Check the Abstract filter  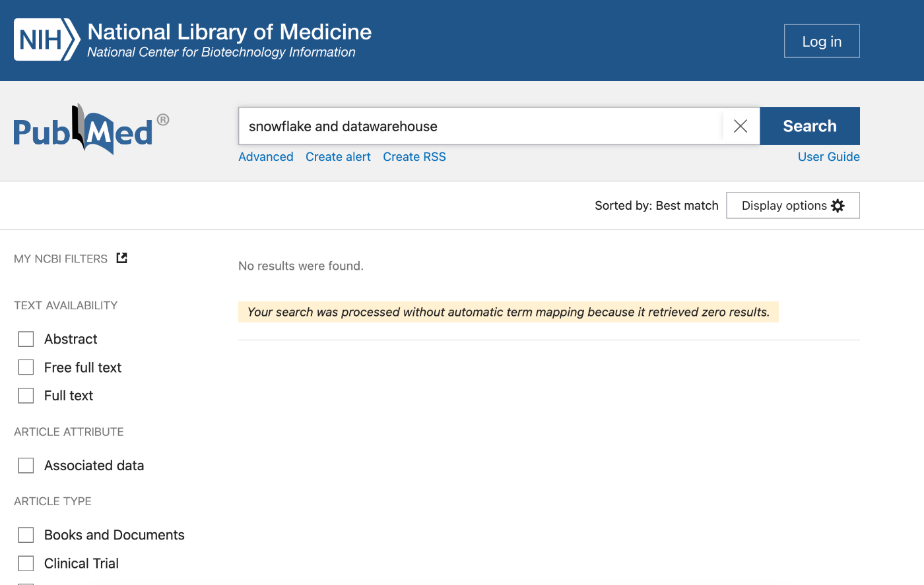coord(26,339)
